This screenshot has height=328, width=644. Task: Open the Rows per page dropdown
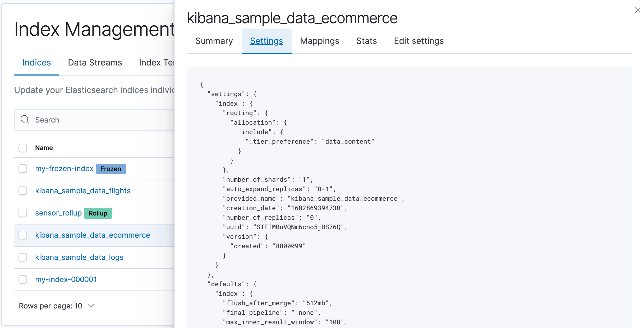[57, 306]
